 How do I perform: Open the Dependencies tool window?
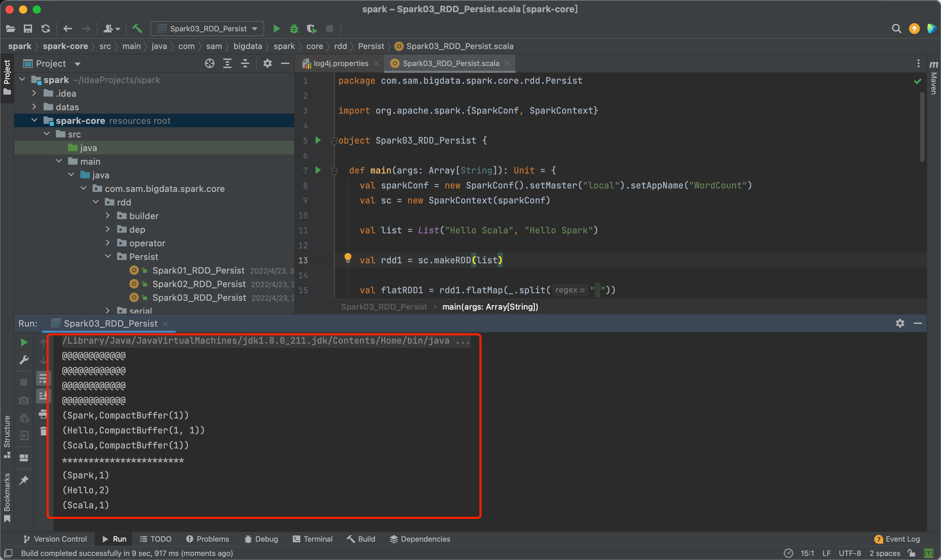420,539
